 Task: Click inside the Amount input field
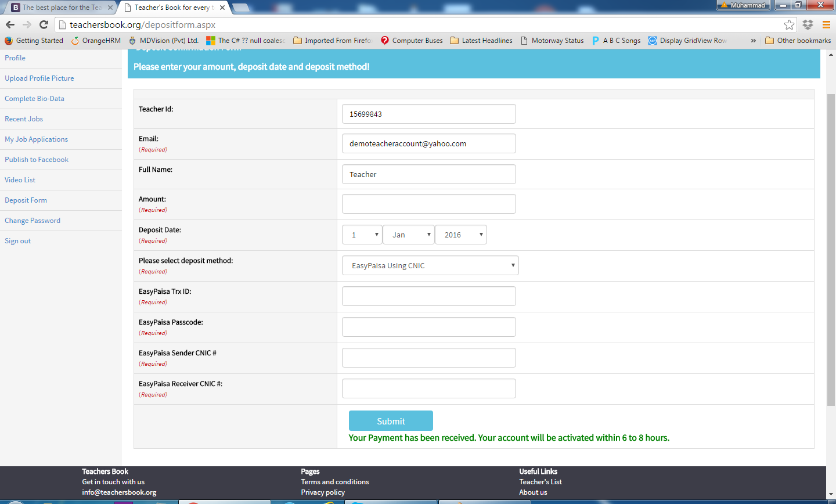click(428, 204)
